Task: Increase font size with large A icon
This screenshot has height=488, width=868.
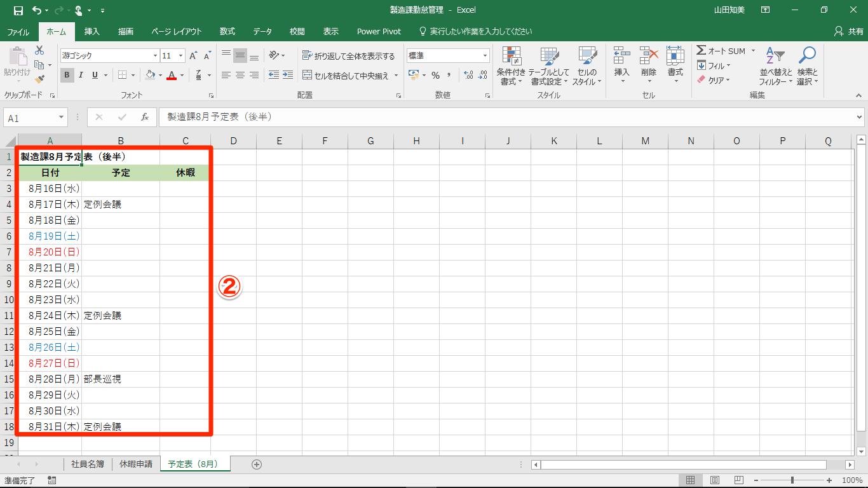Action: coord(193,56)
